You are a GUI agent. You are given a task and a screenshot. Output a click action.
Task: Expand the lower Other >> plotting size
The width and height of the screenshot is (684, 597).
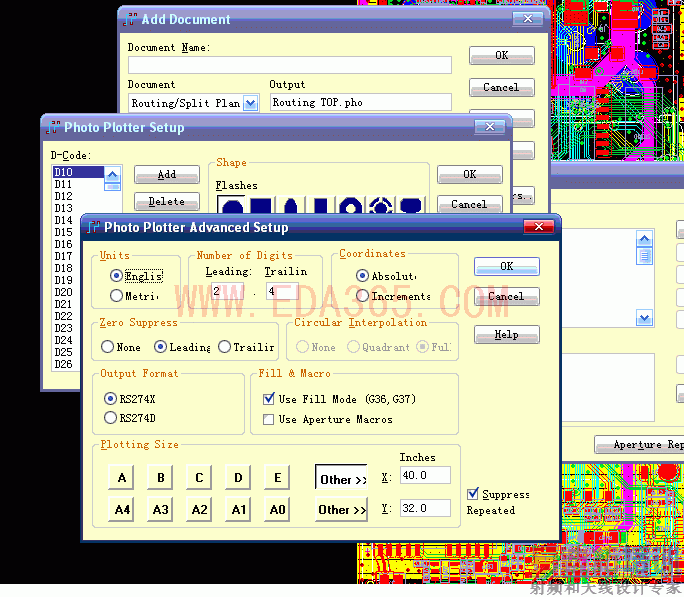pyautogui.click(x=342, y=510)
